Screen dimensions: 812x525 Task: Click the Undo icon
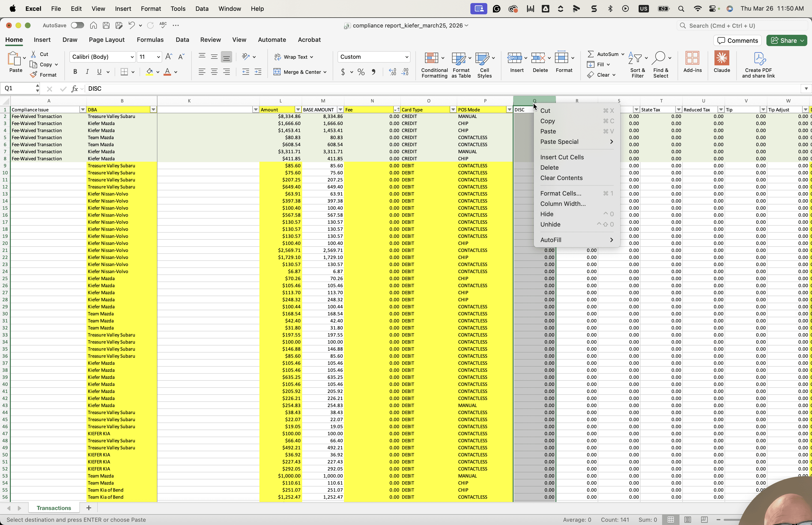pos(131,25)
